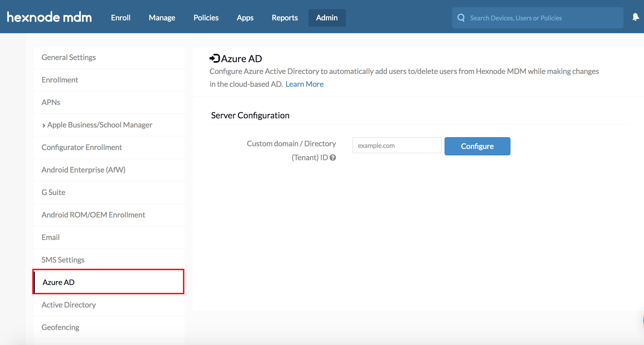The width and height of the screenshot is (644, 345).
Task: Open the Policies menu
Action: click(206, 18)
